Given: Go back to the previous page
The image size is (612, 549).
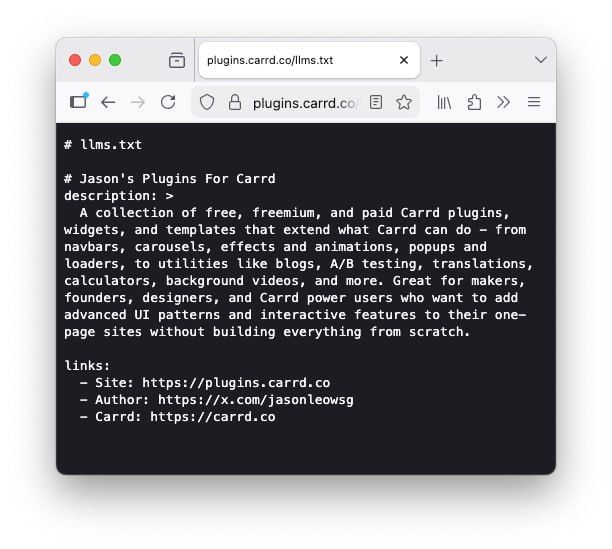Looking at the screenshot, I should (x=108, y=103).
